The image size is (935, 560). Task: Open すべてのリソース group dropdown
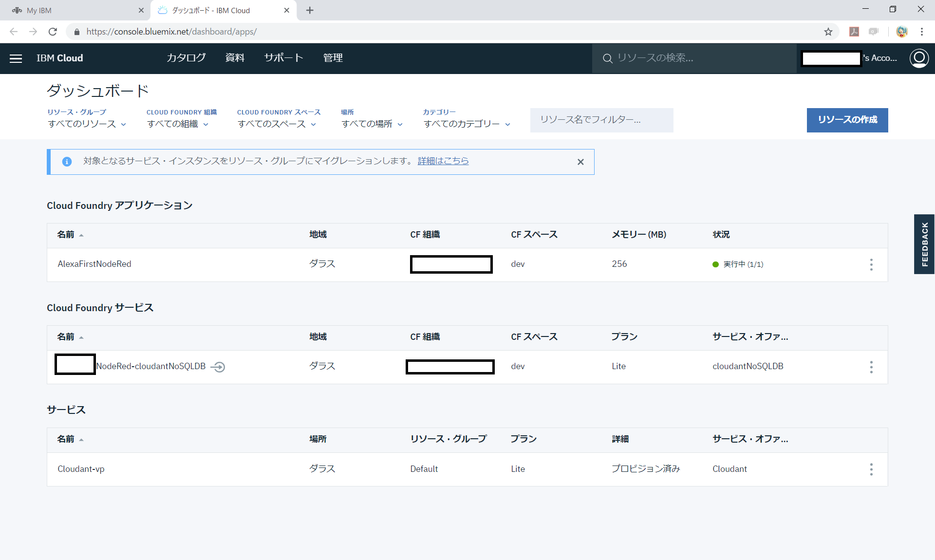tap(87, 124)
